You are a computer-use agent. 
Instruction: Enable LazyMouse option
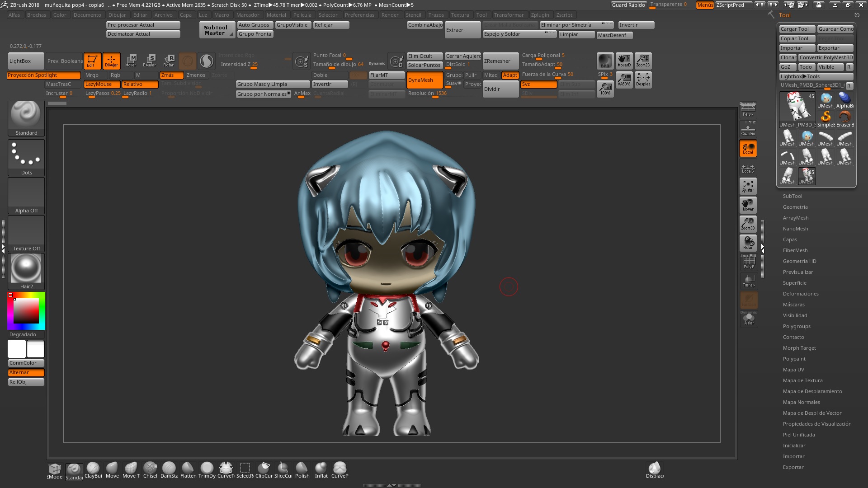[102, 84]
